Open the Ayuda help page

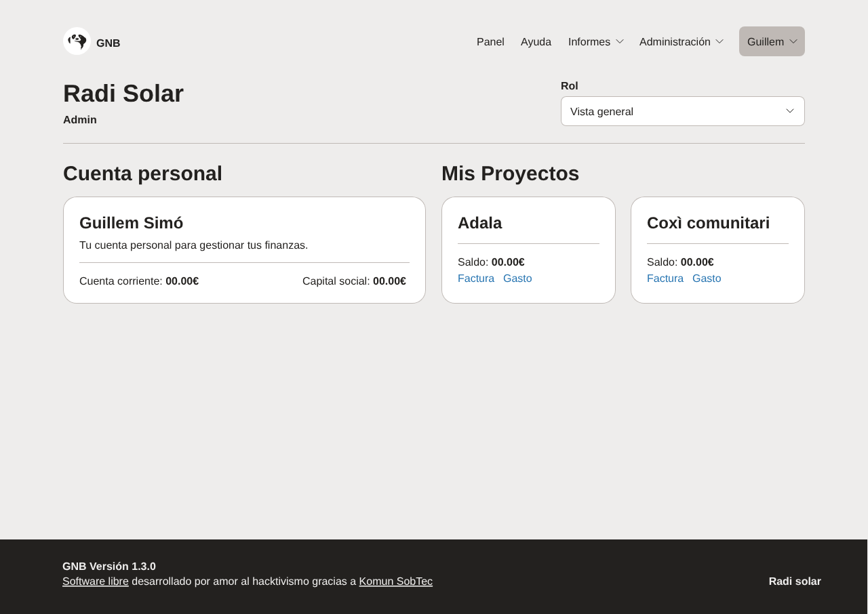pyautogui.click(x=536, y=42)
